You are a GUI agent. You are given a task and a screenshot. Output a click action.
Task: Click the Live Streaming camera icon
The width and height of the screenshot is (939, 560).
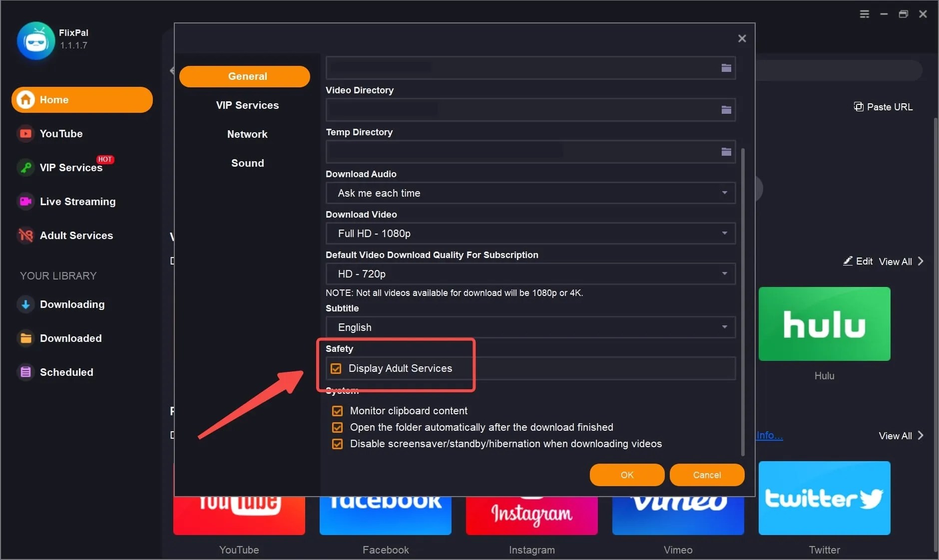point(25,202)
